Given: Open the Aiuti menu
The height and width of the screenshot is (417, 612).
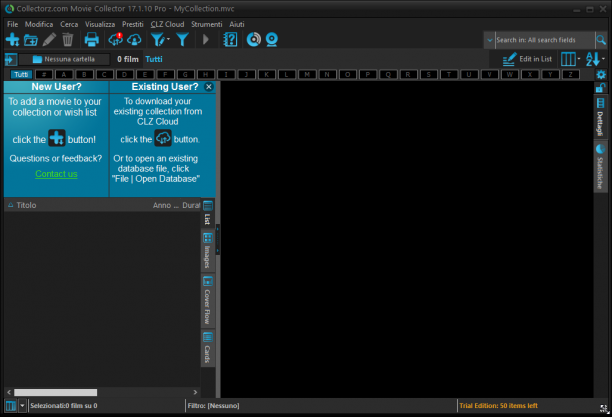Looking at the screenshot, I should pyautogui.click(x=237, y=24).
